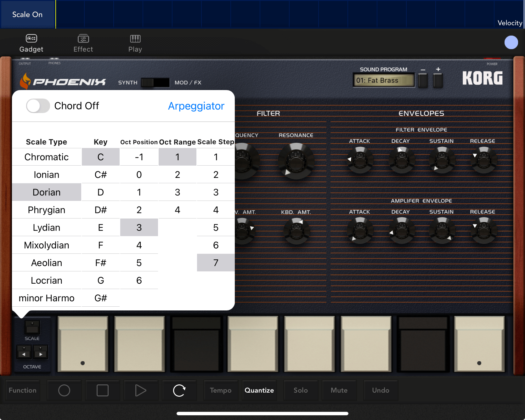Tap the Scale On button
This screenshot has width=525, height=420.
[x=27, y=14]
